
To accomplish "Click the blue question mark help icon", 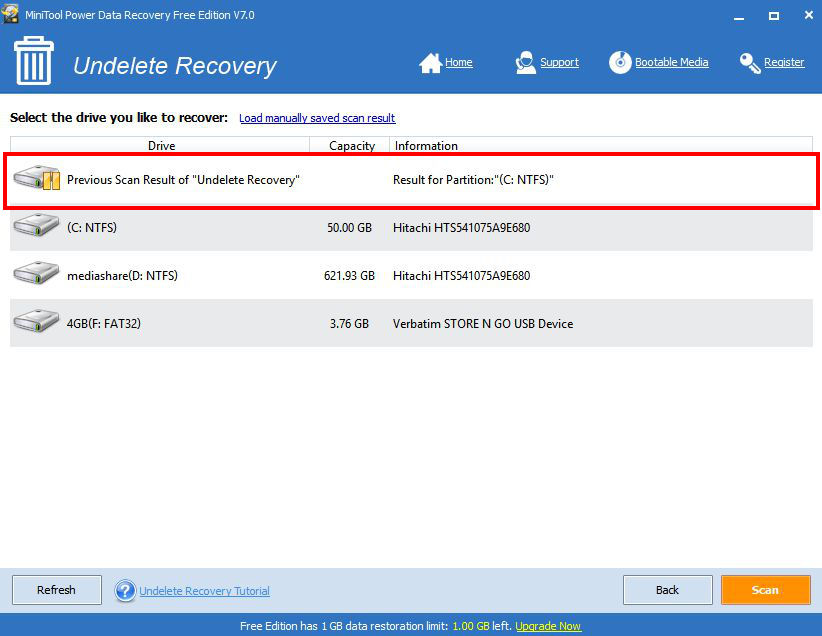I will [125, 591].
